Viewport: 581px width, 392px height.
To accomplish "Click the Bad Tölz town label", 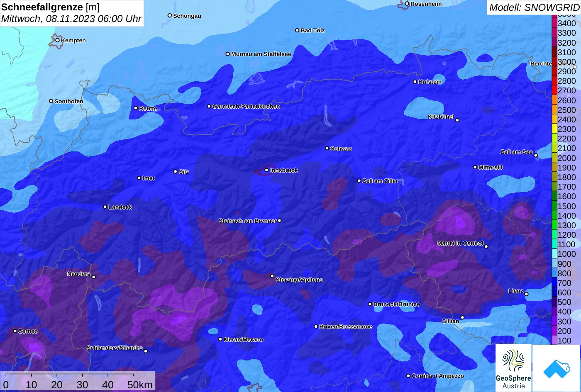I will [x=313, y=30].
